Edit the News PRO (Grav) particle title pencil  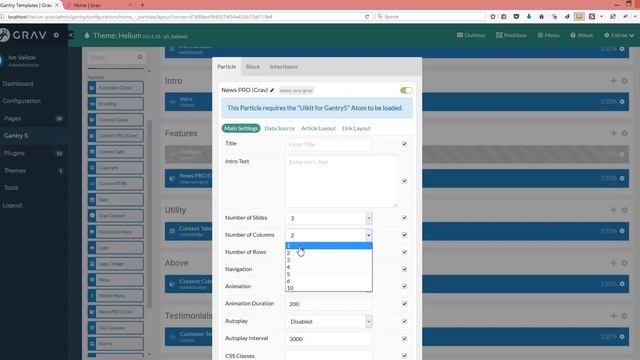[272, 90]
